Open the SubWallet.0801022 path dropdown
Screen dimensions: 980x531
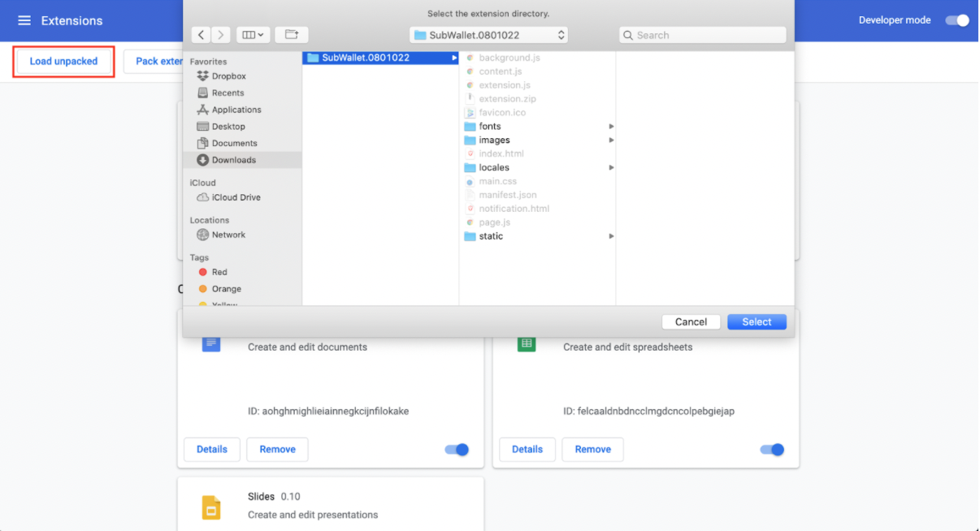coord(489,35)
